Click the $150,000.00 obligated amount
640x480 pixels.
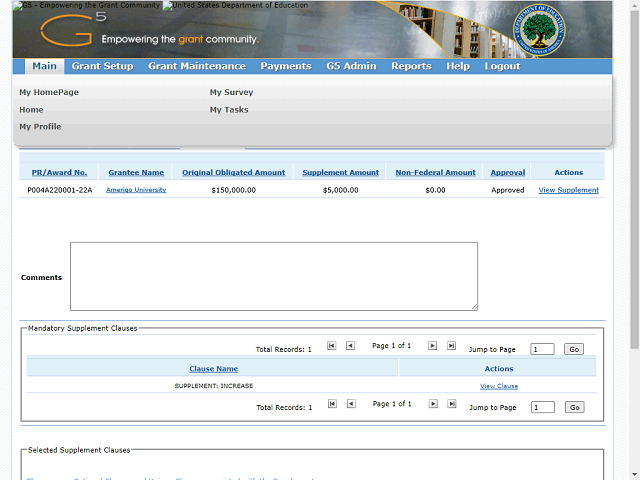[233, 190]
